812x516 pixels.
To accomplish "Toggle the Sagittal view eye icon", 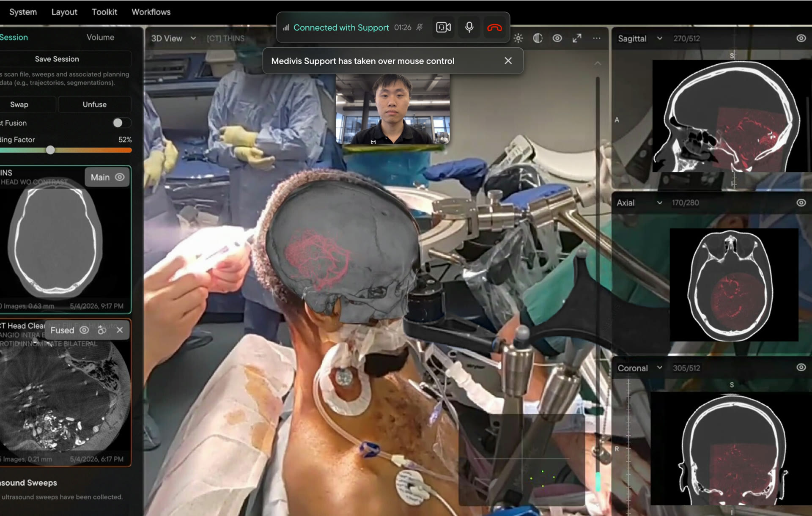I will (801, 38).
